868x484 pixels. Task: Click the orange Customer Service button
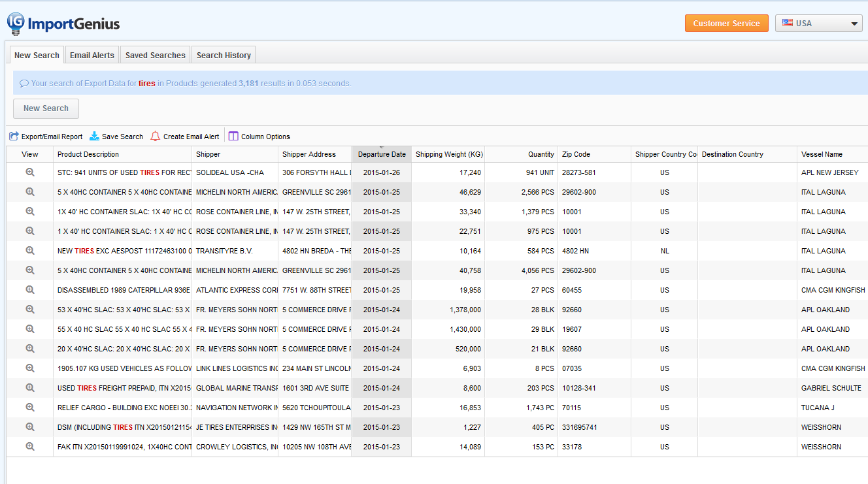pyautogui.click(x=726, y=24)
